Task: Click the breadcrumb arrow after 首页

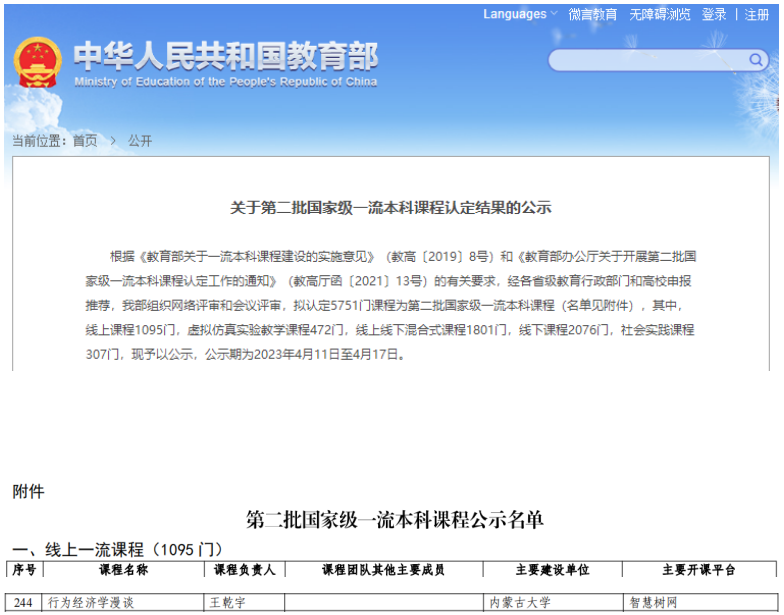Action: pos(113,141)
